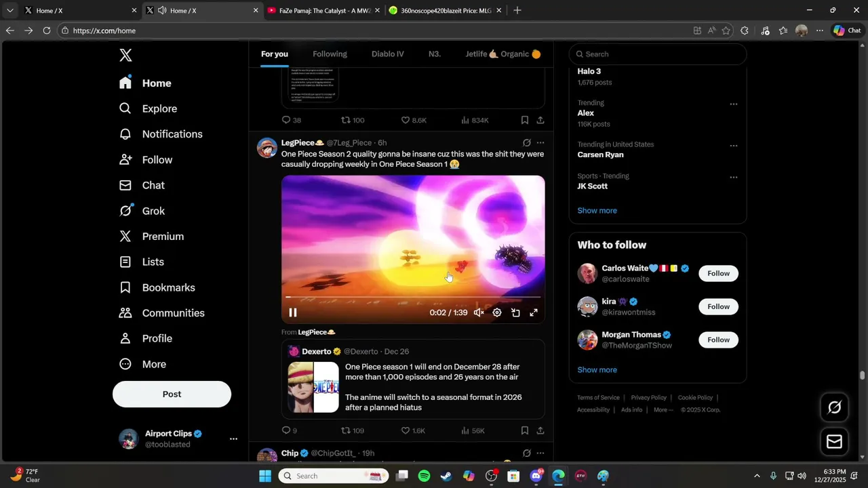Open browser tab search dropdown
The width and height of the screenshot is (868, 488).
pyautogui.click(x=9, y=10)
